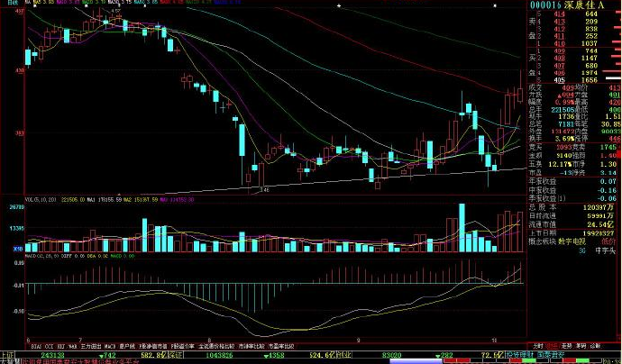The image size is (622, 364).
Task: Click the stock code 000016 header
Action: click(x=546, y=5)
